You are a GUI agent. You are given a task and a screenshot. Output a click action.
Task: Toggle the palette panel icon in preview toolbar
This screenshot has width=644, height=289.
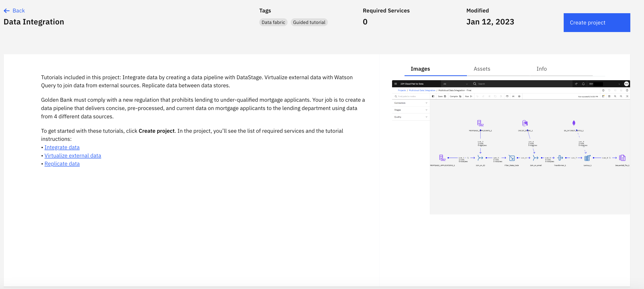pos(433,96)
